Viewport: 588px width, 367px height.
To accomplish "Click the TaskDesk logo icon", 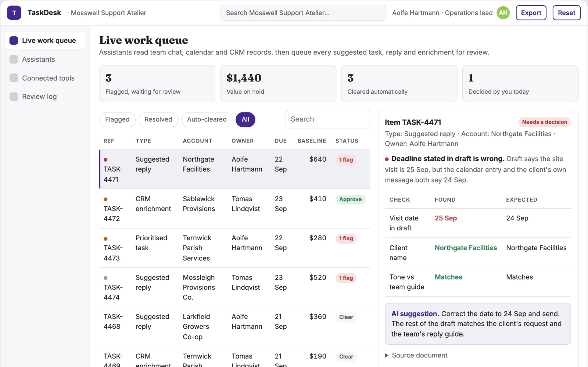I will click(14, 13).
